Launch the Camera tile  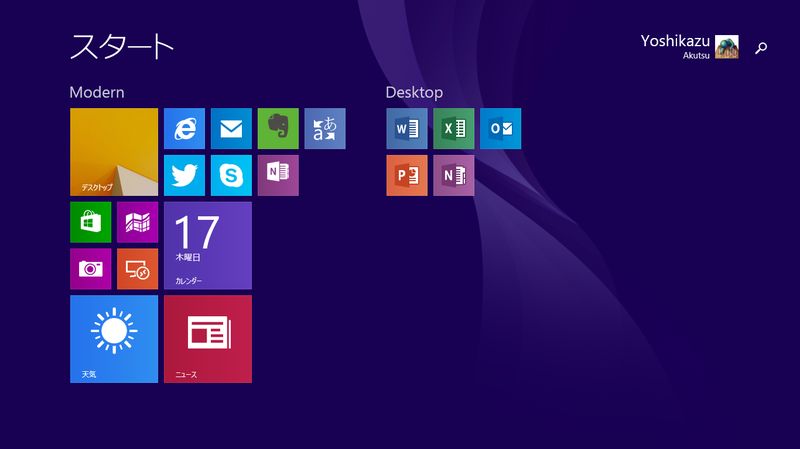(x=90, y=269)
